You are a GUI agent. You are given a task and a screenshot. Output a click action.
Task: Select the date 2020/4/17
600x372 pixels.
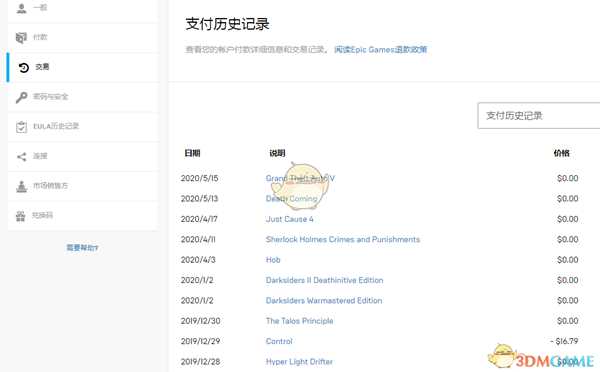(x=199, y=219)
